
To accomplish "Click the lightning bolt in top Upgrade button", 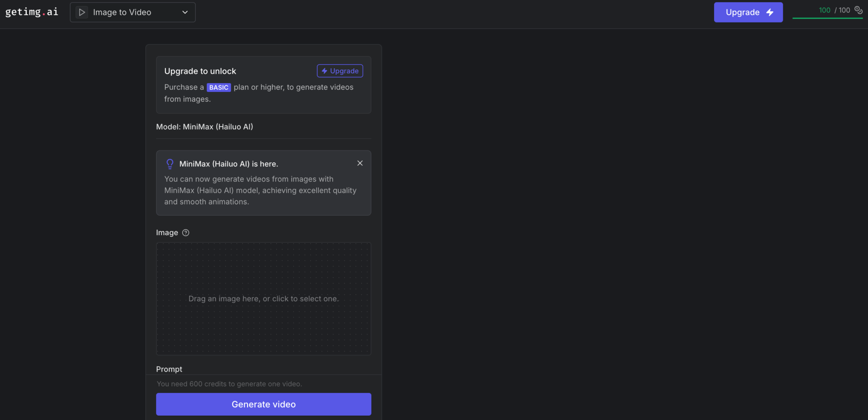I will pos(770,12).
